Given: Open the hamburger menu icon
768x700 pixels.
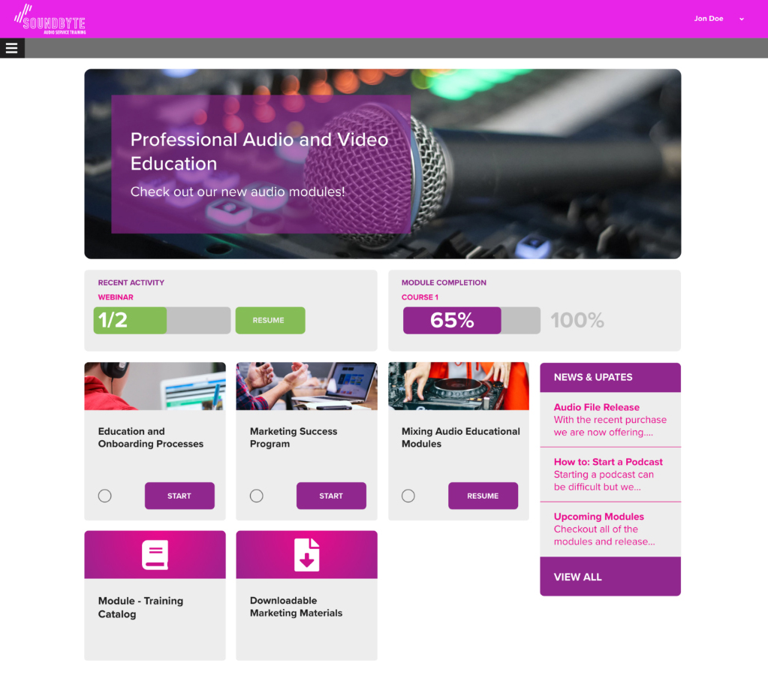Looking at the screenshot, I should [x=12, y=48].
